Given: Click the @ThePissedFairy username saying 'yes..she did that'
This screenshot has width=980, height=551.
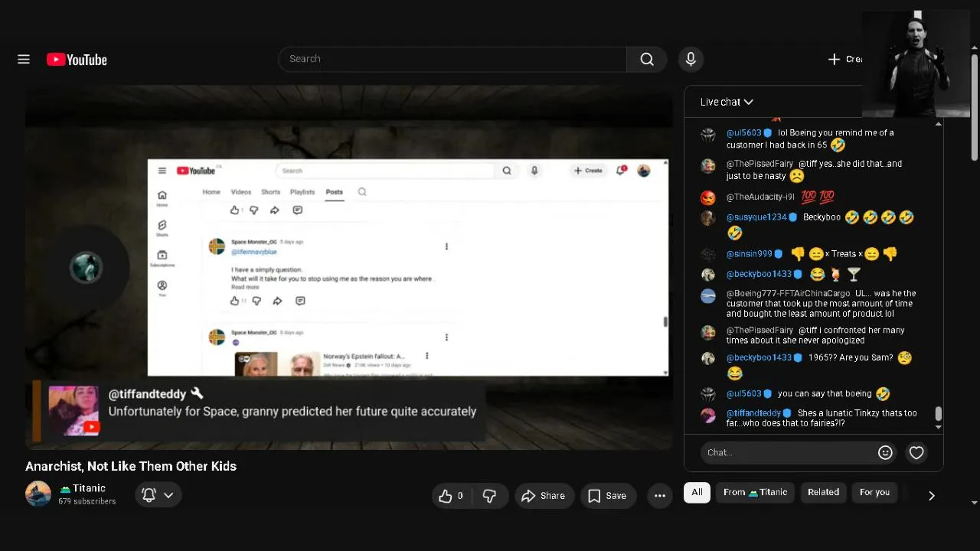Looking at the screenshot, I should click(x=759, y=164).
